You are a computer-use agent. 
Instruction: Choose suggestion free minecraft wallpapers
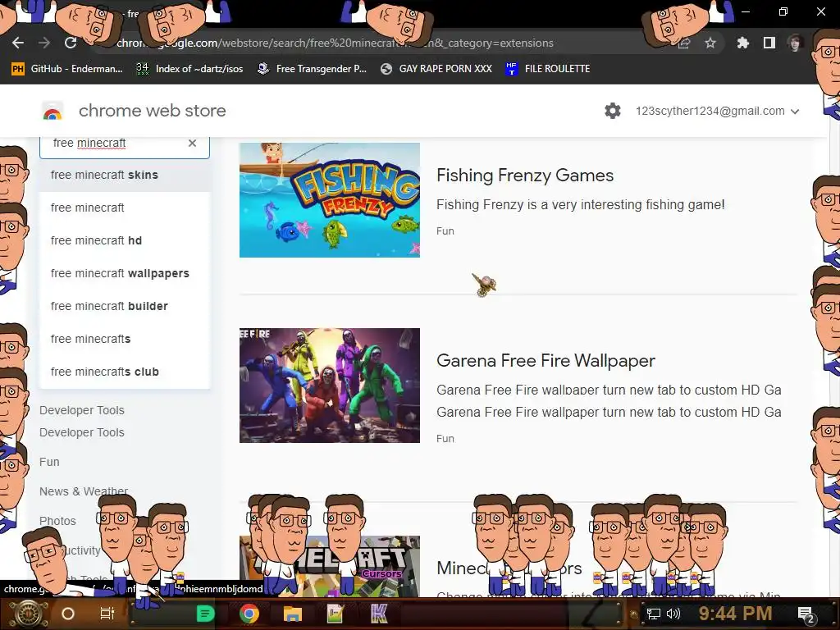click(x=125, y=273)
